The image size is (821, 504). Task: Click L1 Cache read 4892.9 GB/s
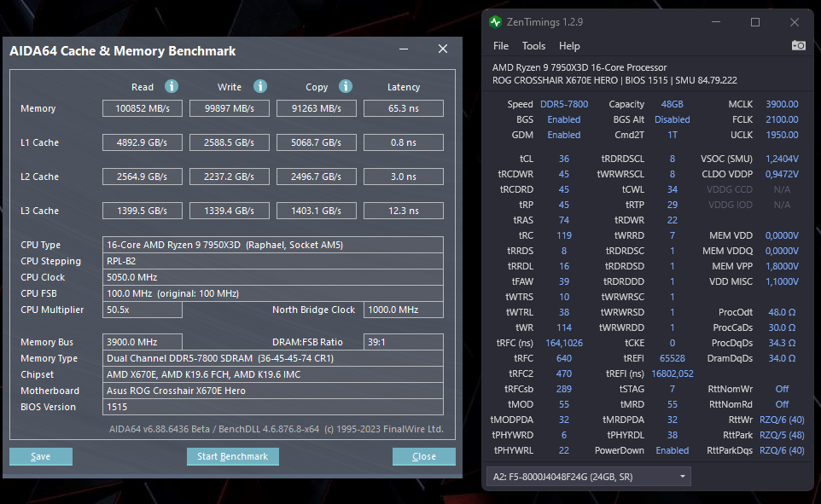(x=143, y=142)
